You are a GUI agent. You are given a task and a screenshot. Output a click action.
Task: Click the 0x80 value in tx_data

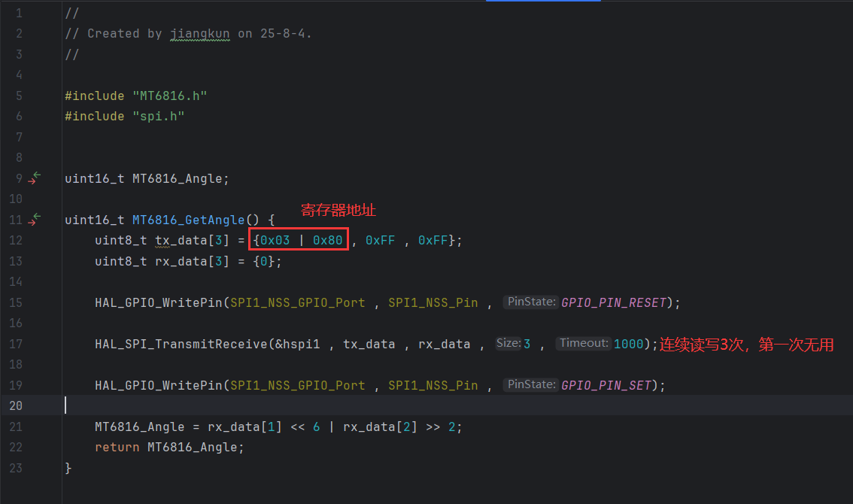(x=327, y=241)
